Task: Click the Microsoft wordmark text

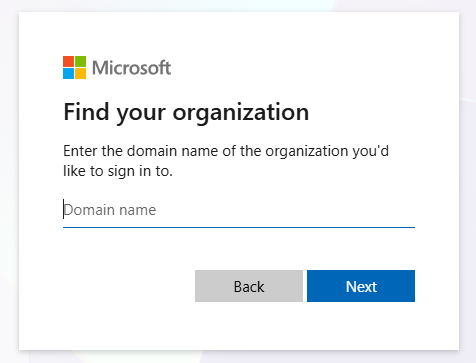Action: [x=131, y=68]
